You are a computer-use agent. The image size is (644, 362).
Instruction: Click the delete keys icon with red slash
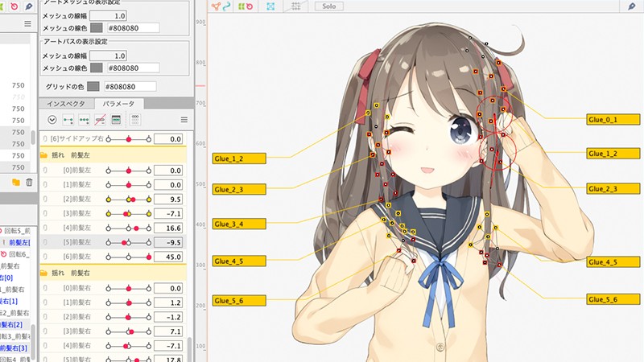(100, 120)
